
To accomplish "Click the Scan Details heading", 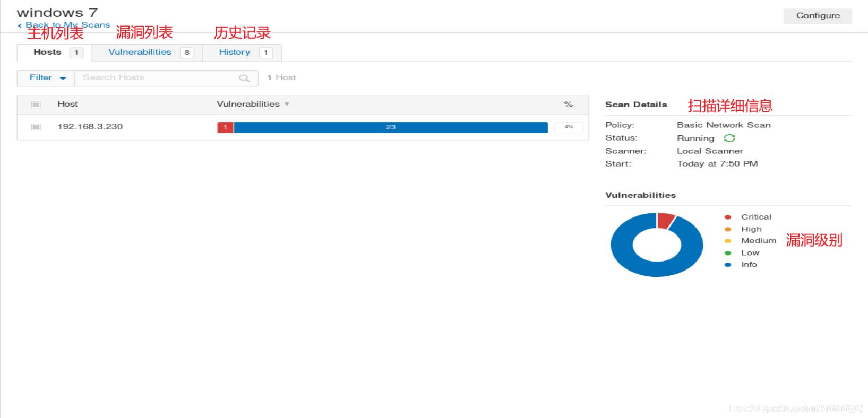I will (x=636, y=104).
